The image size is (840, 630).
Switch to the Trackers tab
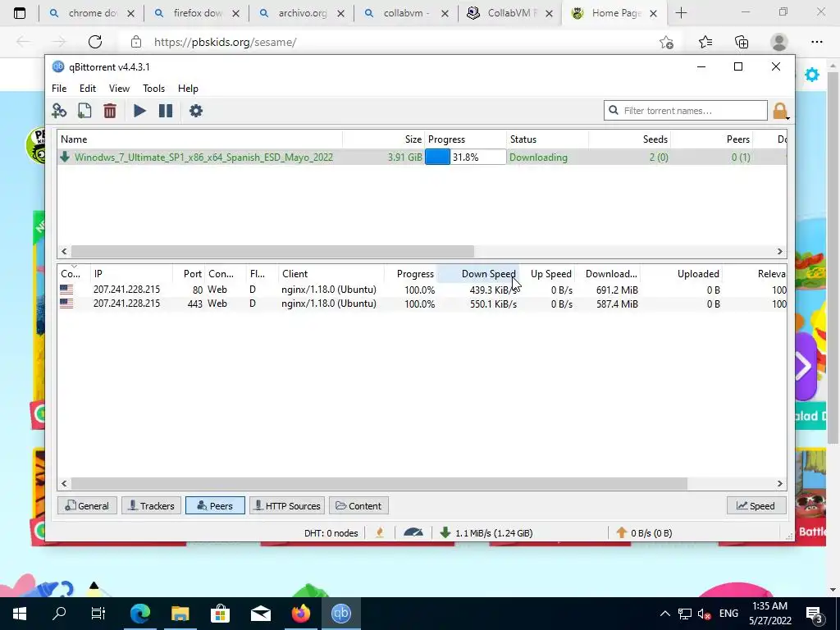tap(151, 505)
